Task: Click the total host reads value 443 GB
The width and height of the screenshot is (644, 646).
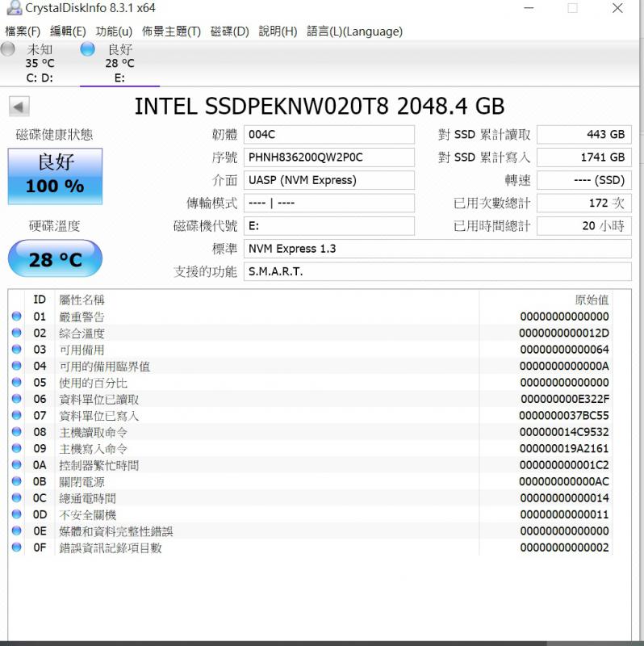Action: click(584, 135)
